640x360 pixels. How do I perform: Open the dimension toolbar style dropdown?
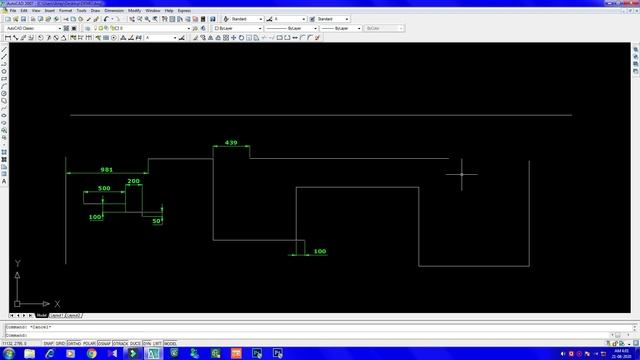pos(161,38)
